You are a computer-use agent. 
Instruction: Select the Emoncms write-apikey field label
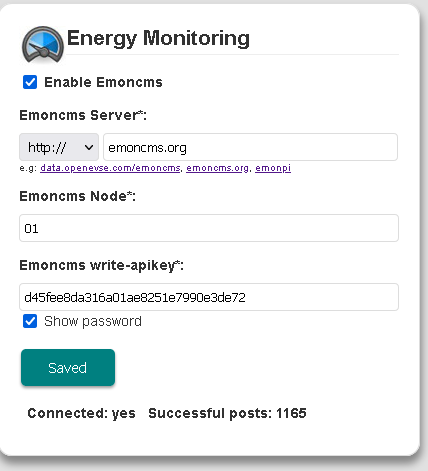(x=101, y=266)
